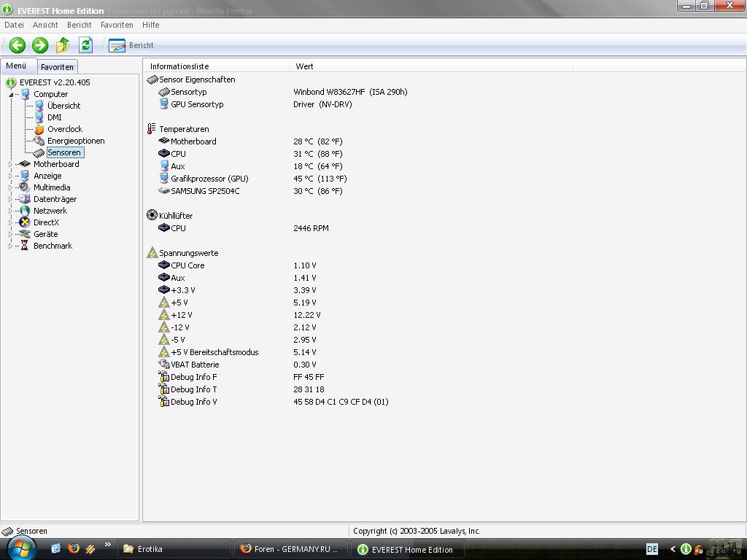Collapse the Computer tree node
The image size is (747, 560).
click(x=10, y=94)
